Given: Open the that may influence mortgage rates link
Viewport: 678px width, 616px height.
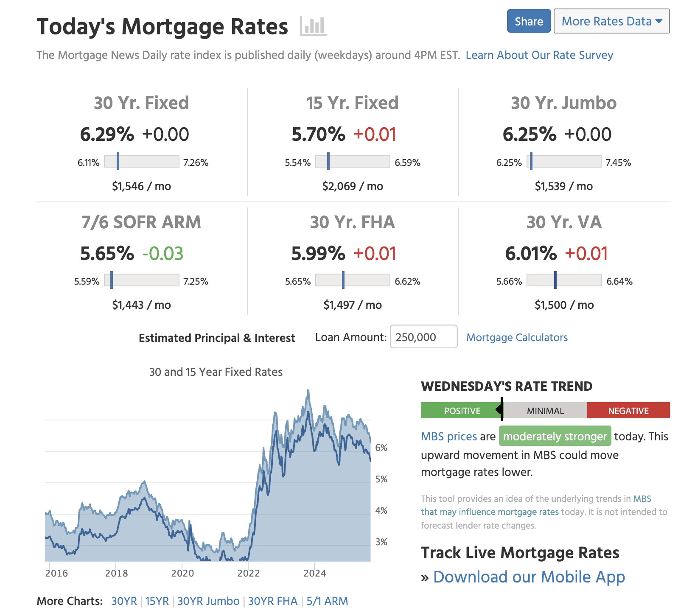Looking at the screenshot, I should [x=490, y=512].
